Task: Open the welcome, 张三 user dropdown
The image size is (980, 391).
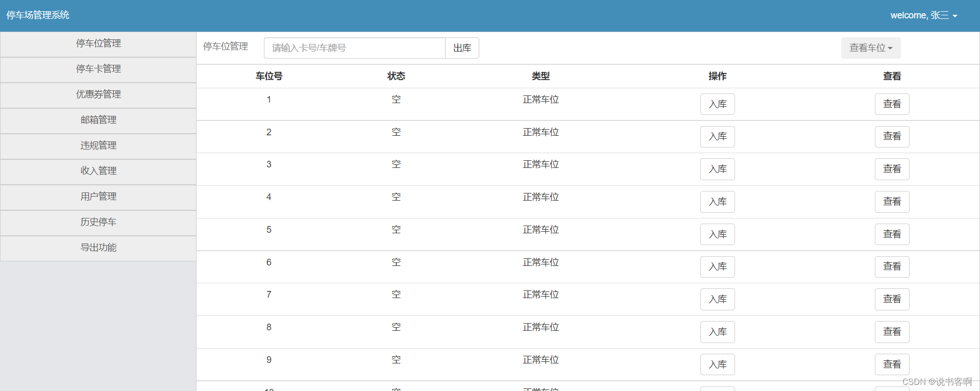Action: (923, 15)
